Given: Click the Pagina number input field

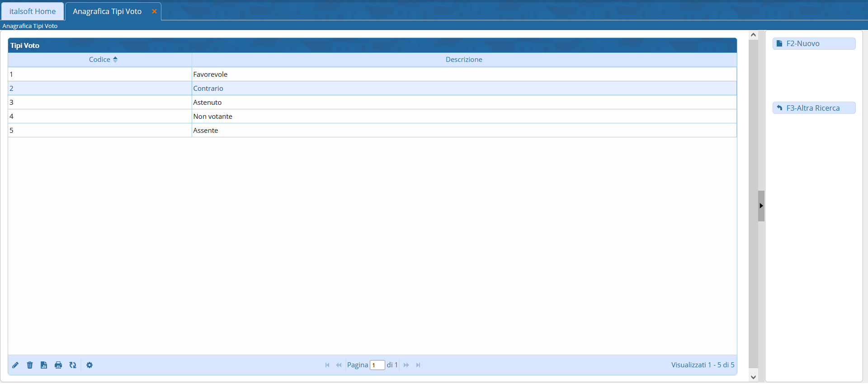Looking at the screenshot, I should tap(377, 365).
